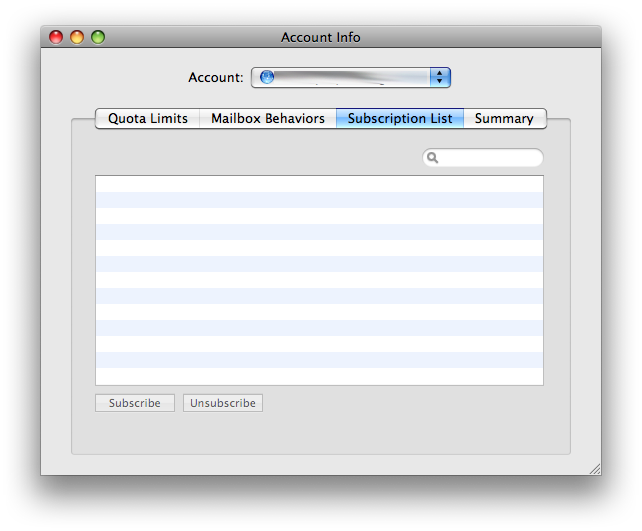
Task: Show the Summary tab
Action: pos(504,118)
